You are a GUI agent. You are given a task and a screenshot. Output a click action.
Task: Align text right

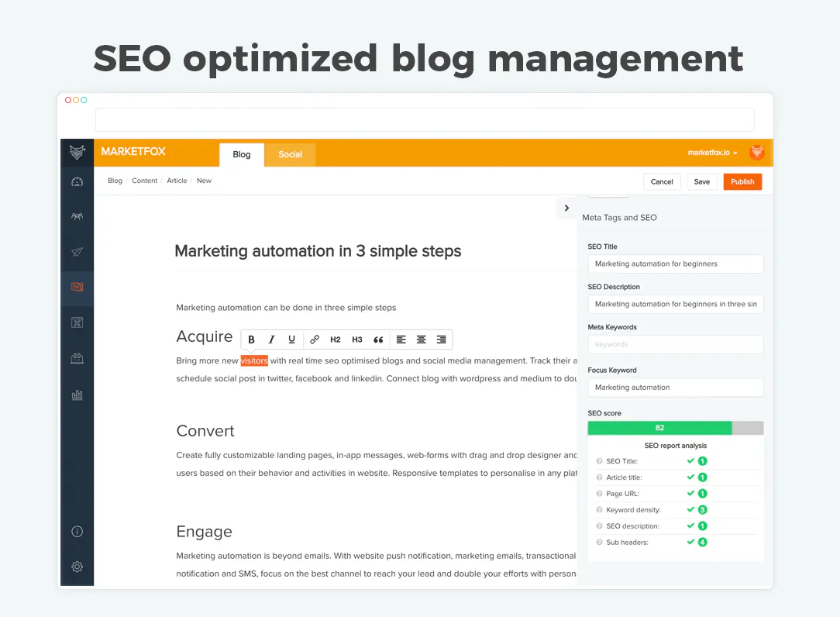click(442, 340)
